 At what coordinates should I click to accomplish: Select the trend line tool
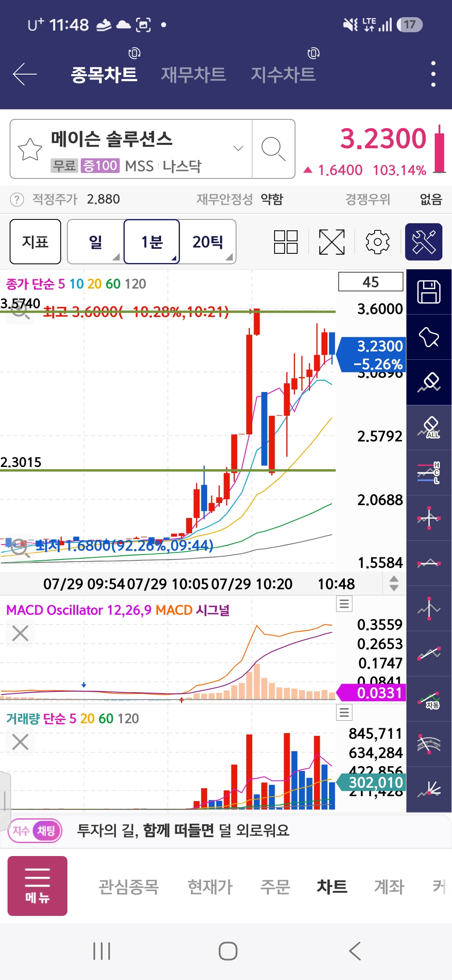[429, 654]
